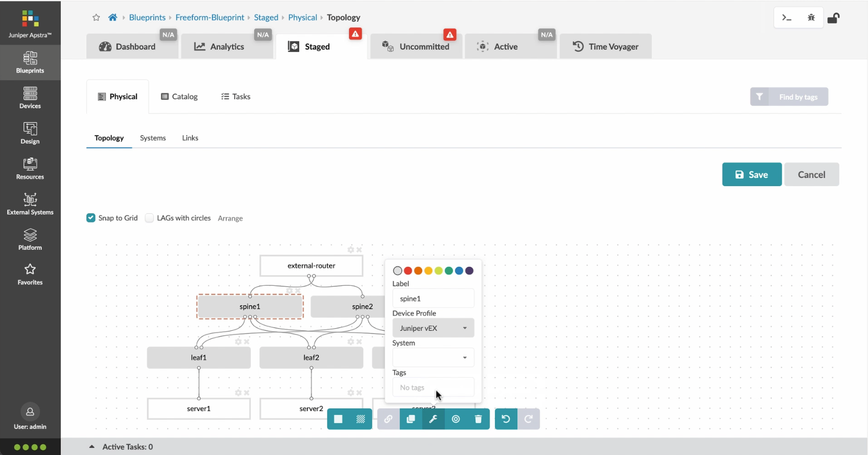Add page to favorites with star icon
This screenshot has height=455, width=868.
click(96, 17)
